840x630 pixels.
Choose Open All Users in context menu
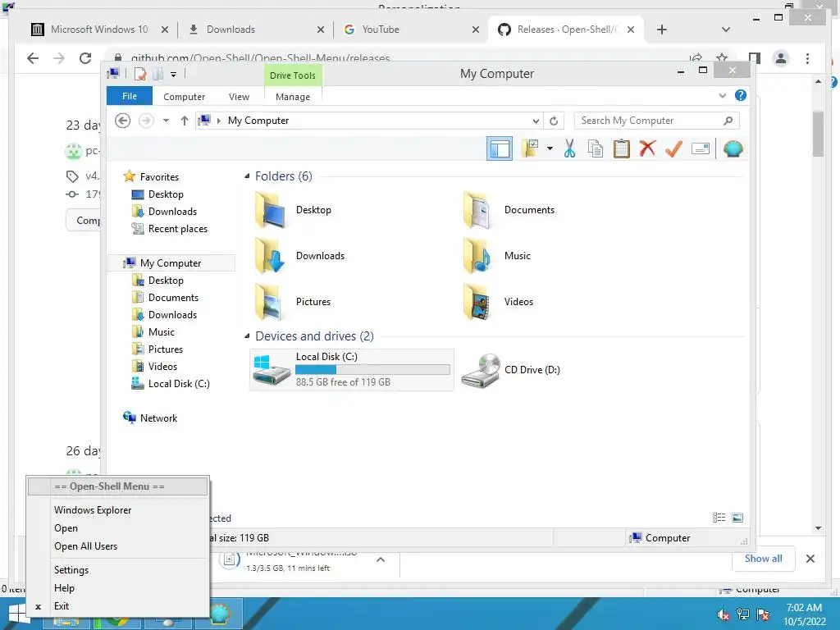tap(118, 546)
